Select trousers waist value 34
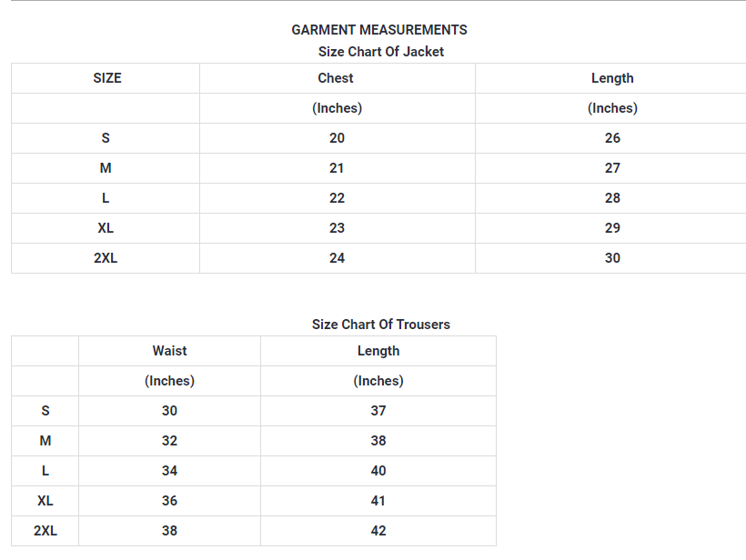This screenshot has width=746, height=560. tap(170, 471)
